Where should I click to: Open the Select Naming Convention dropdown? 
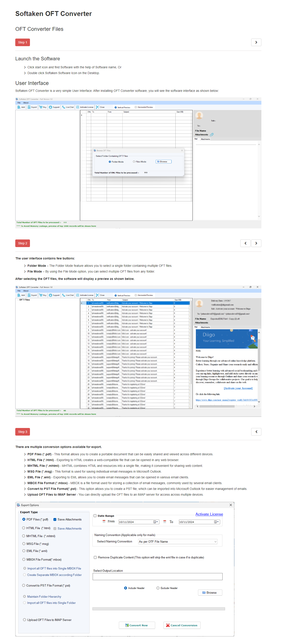[178, 542]
